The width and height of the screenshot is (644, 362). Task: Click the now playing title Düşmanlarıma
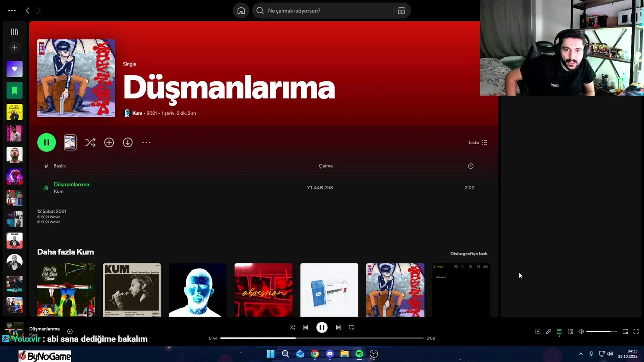coord(44,329)
